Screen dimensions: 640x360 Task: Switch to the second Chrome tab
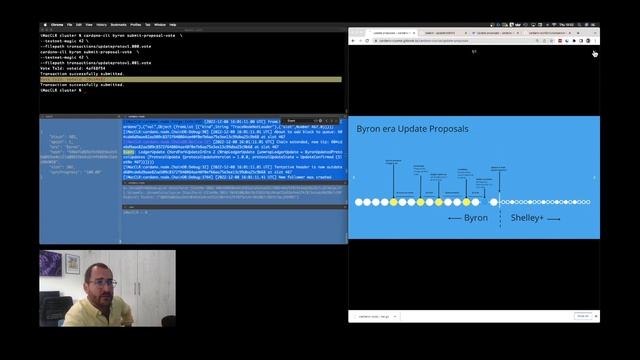443,33
